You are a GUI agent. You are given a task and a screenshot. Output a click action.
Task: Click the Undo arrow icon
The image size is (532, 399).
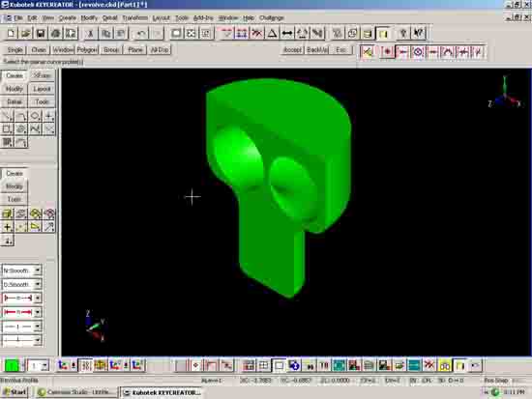(x=141, y=33)
